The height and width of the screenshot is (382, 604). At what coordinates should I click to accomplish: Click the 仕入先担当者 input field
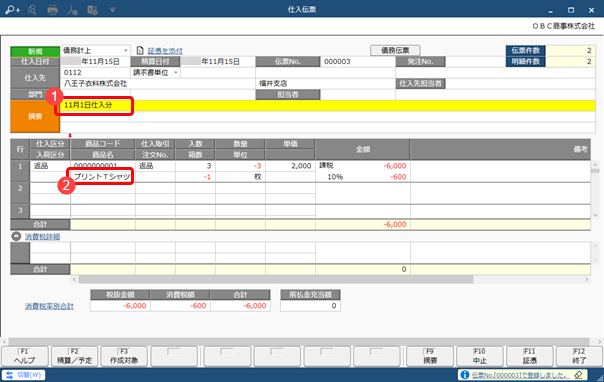[x=520, y=84]
